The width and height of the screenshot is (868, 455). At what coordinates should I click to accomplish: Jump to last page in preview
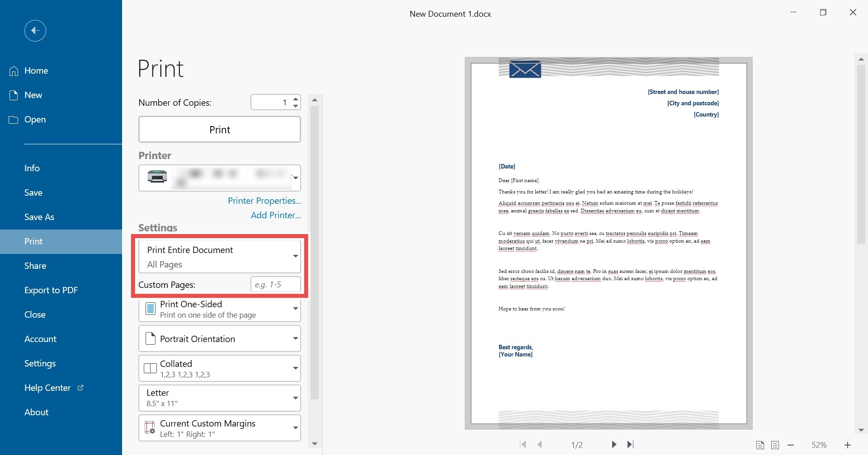click(x=631, y=445)
